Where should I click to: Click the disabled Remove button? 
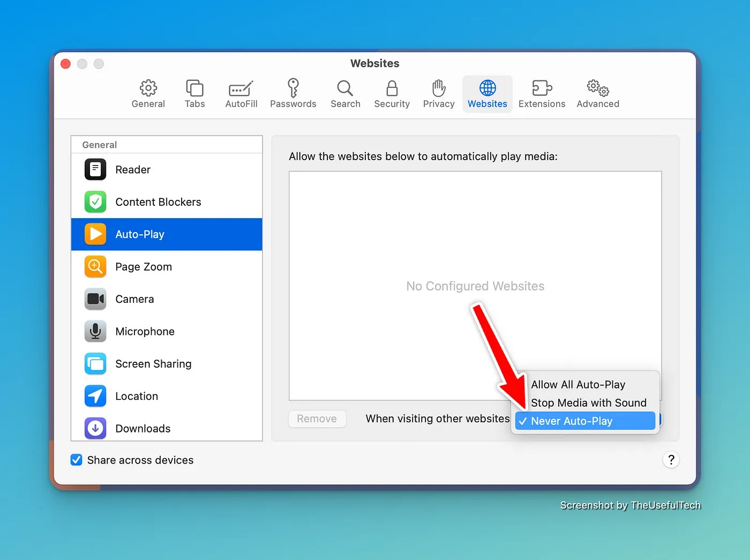pos(317,419)
